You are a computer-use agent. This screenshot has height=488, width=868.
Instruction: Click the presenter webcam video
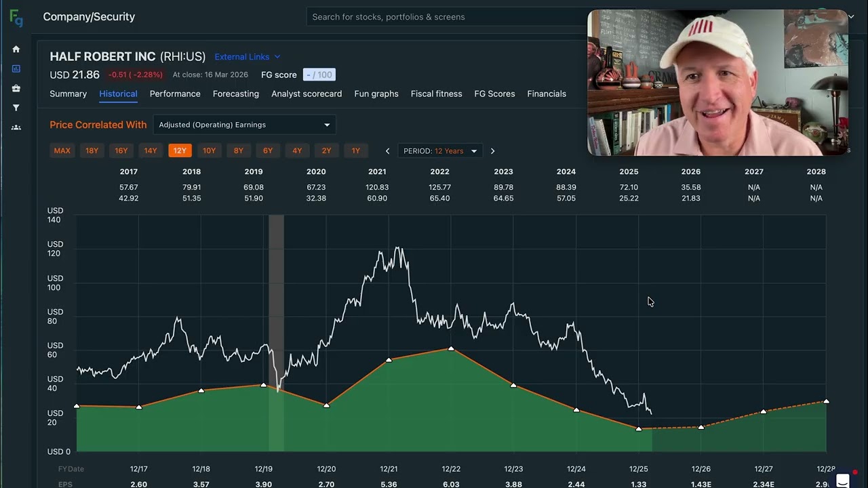point(717,83)
